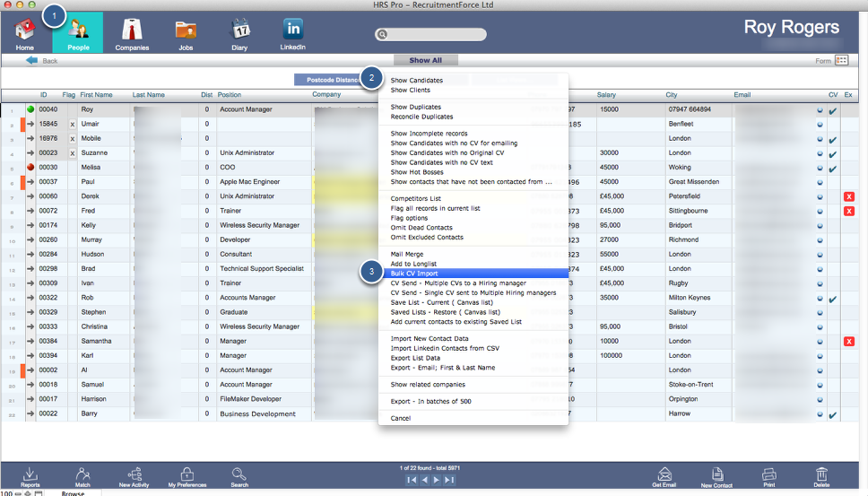Choose Bulk CV Import
The width and height of the screenshot is (868, 496).
point(473,274)
